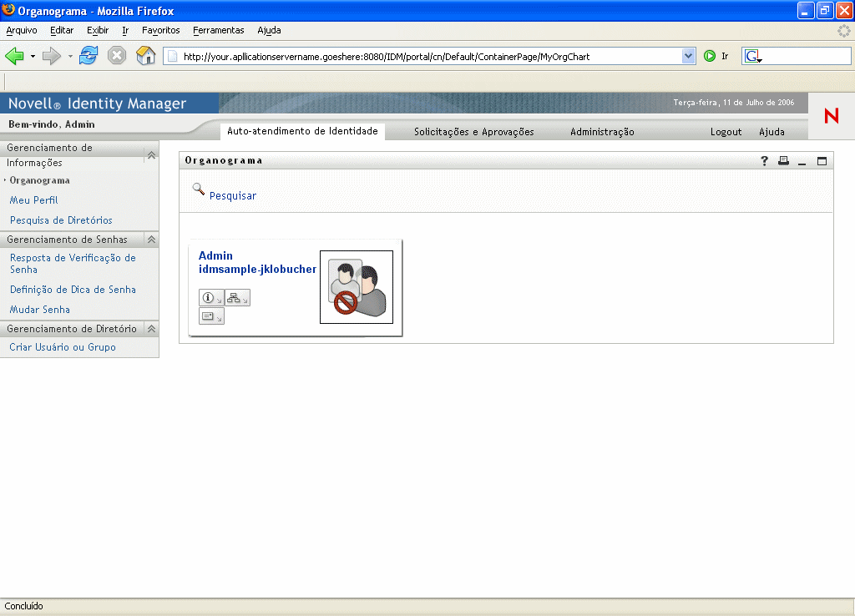Open Admin identity info action icon
Screen dimensions: 855x616
click(211, 298)
